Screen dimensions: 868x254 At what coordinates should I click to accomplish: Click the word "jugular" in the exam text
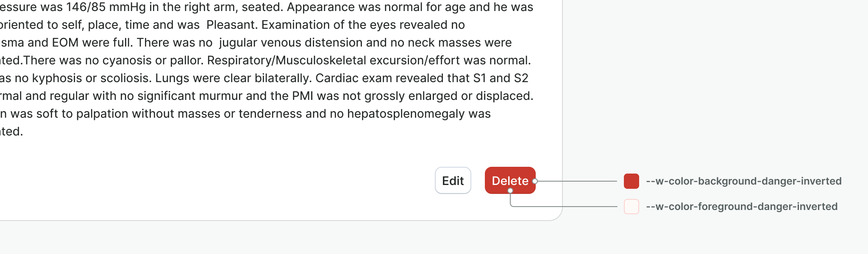coord(239,43)
